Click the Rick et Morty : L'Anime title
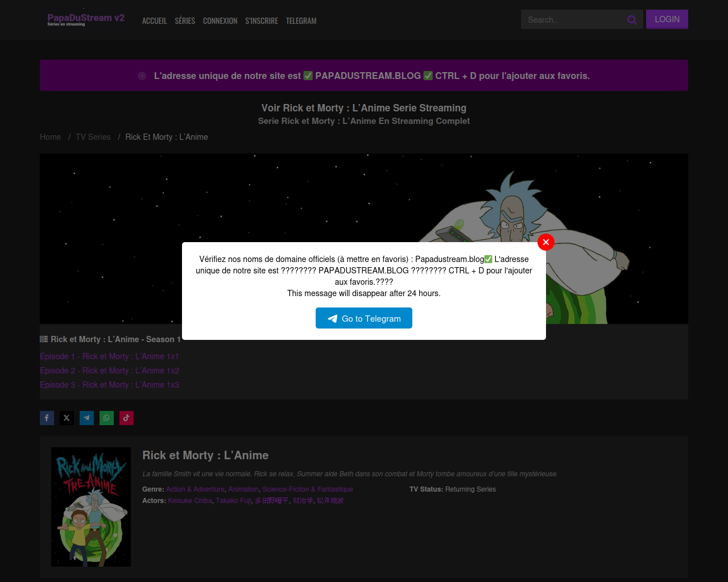Viewport: 728px width, 582px height. (205, 455)
